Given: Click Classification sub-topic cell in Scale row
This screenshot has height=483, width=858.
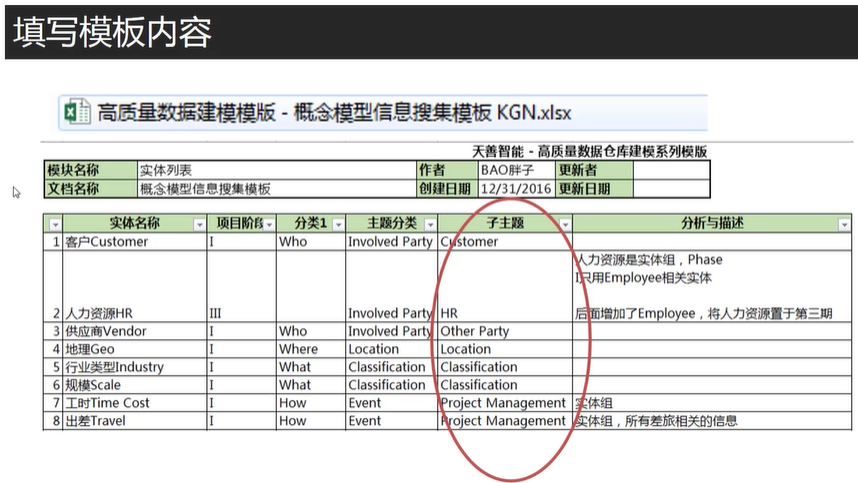Looking at the screenshot, I should (505, 385).
